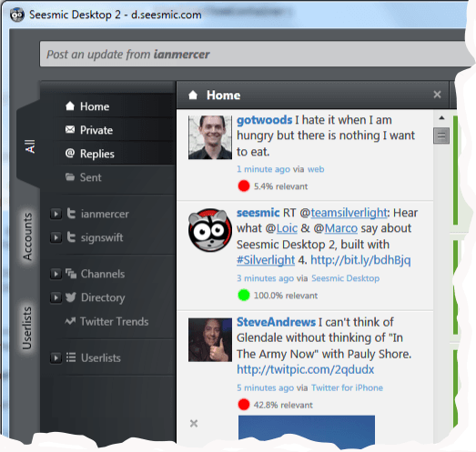
Task: Click the Twitter icon beside ianmercer
Action: click(x=71, y=214)
